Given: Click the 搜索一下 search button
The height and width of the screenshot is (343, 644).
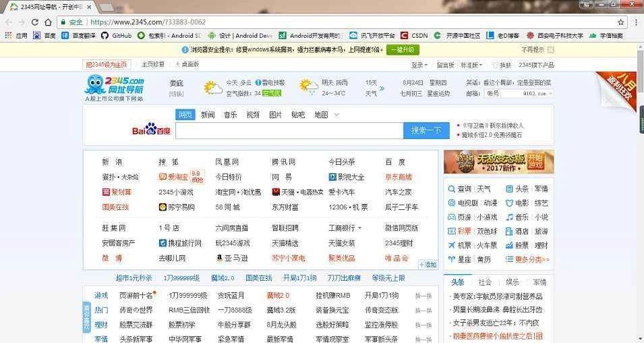Looking at the screenshot, I should pyautogui.click(x=426, y=130).
